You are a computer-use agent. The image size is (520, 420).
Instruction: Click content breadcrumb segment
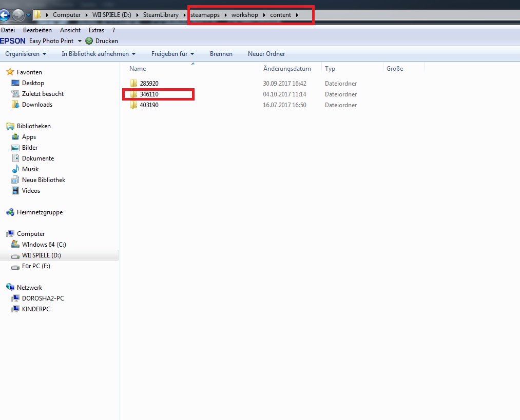(x=281, y=15)
